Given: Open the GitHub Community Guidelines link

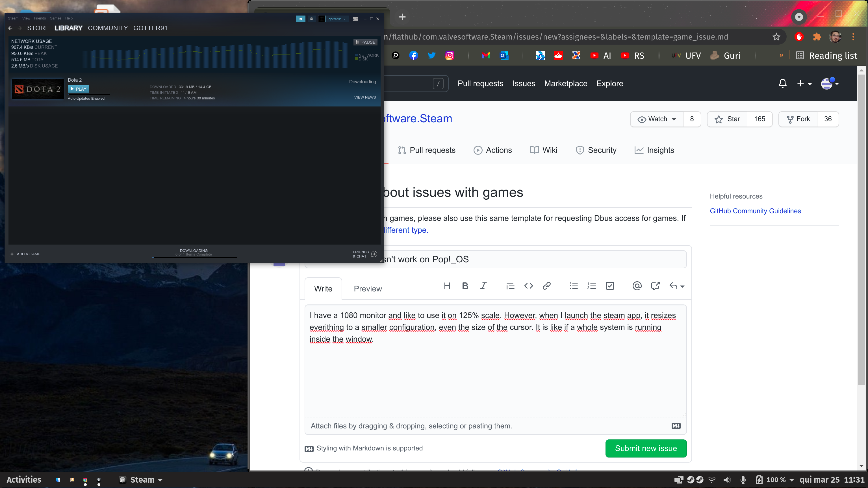Looking at the screenshot, I should [x=755, y=211].
